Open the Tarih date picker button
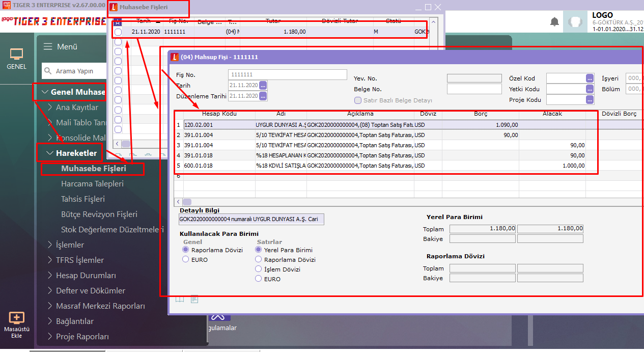Screen dimensions: 644x352 [x=263, y=86]
